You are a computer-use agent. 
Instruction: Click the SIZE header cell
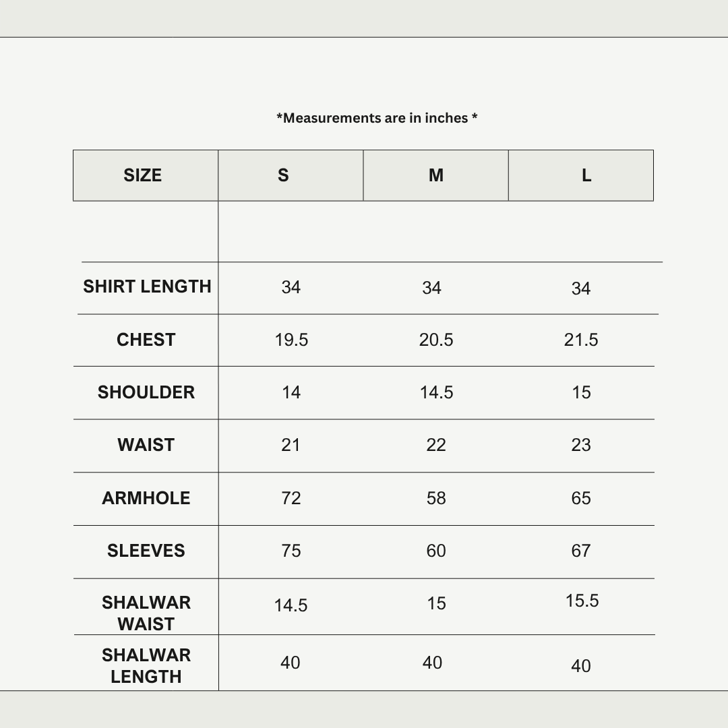[x=143, y=175]
